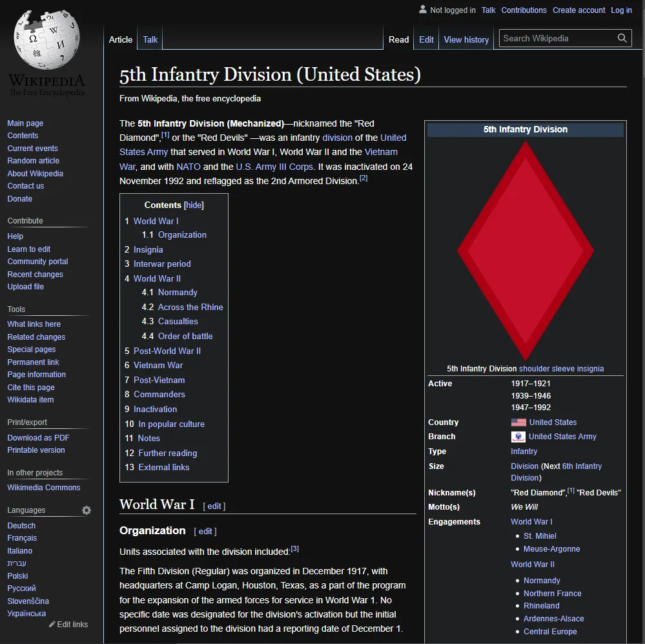Edit the World War I section
The width and height of the screenshot is (645, 644).
[x=214, y=506]
